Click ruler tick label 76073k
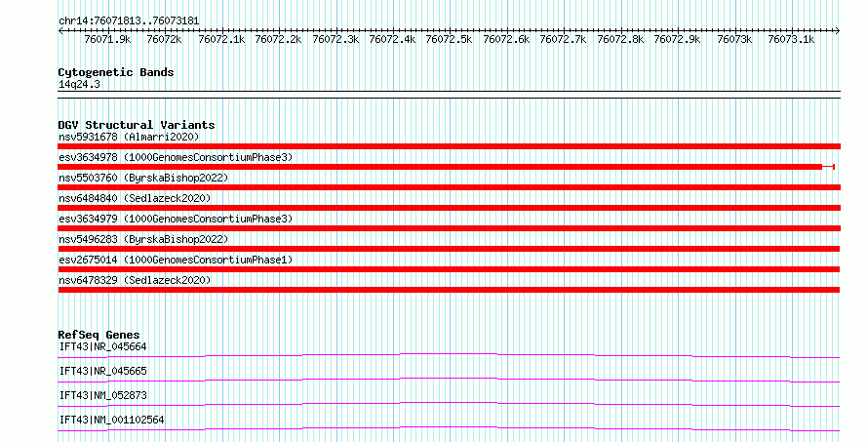Image resolution: width=868 pixels, height=442 pixels. (x=734, y=39)
